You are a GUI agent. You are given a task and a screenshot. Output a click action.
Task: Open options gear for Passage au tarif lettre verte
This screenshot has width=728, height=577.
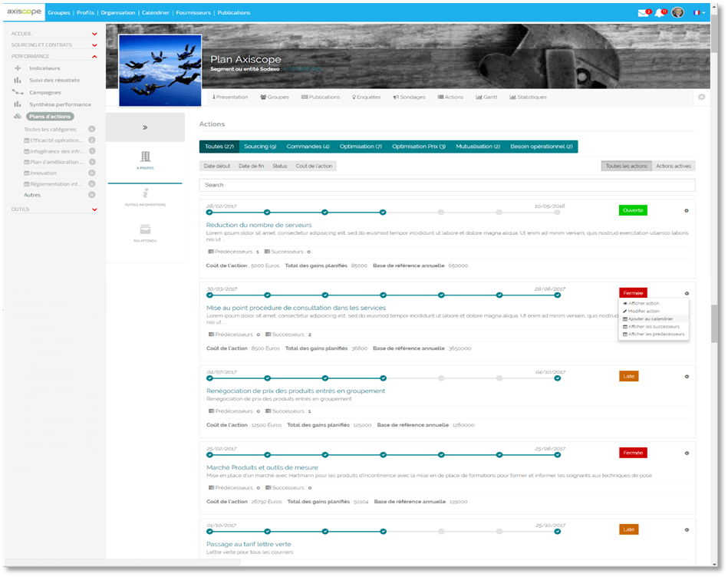[687, 529]
